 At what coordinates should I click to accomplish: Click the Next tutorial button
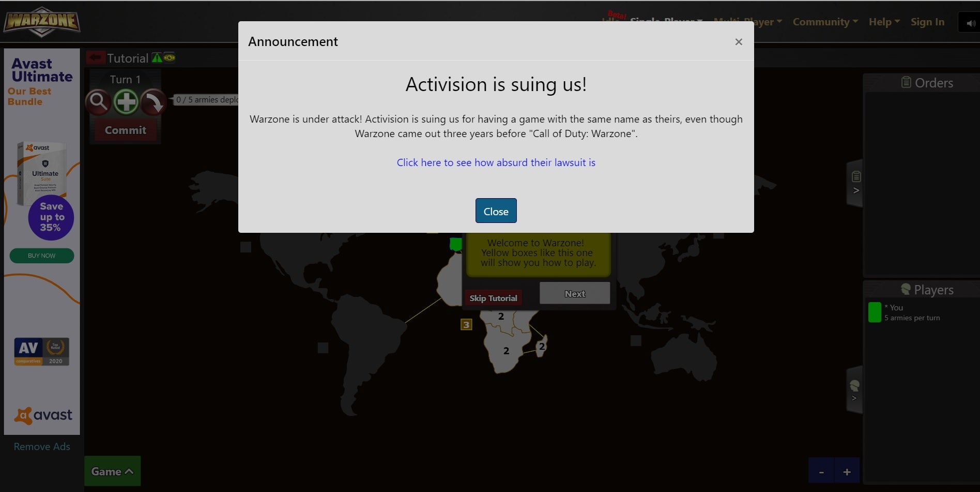pos(575,293)
